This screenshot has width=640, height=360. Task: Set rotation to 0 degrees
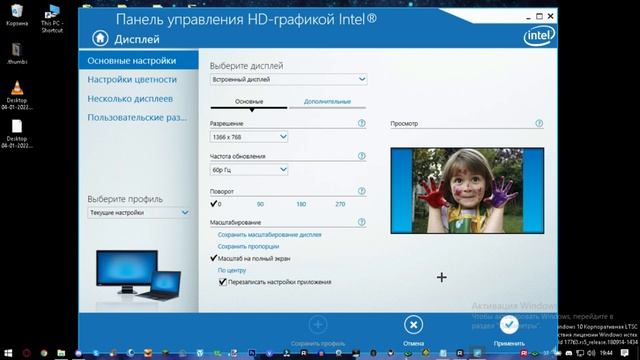point(216,204)
